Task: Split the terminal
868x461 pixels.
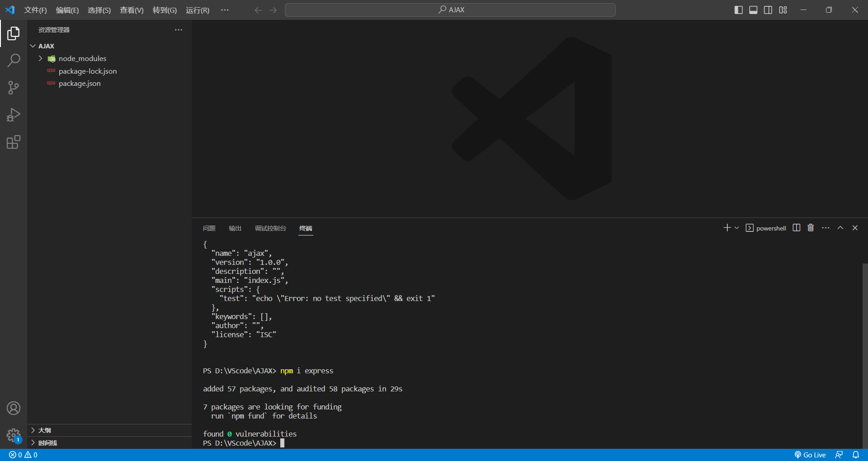Action: coord(797,228)
